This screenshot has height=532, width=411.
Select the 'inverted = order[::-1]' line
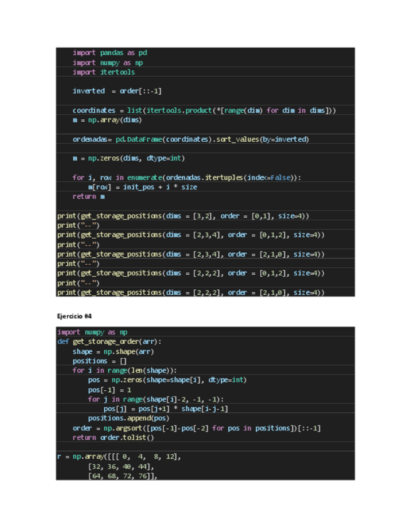coord(117,91)
